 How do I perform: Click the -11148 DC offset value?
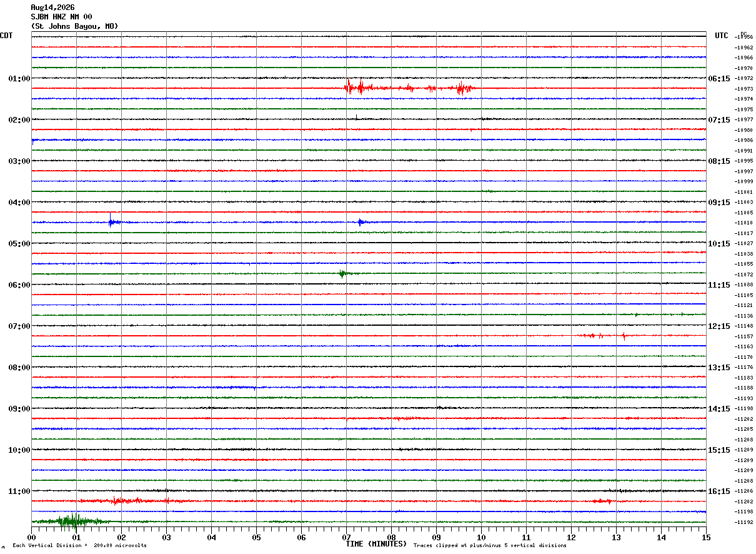click(x=744, y=326)
